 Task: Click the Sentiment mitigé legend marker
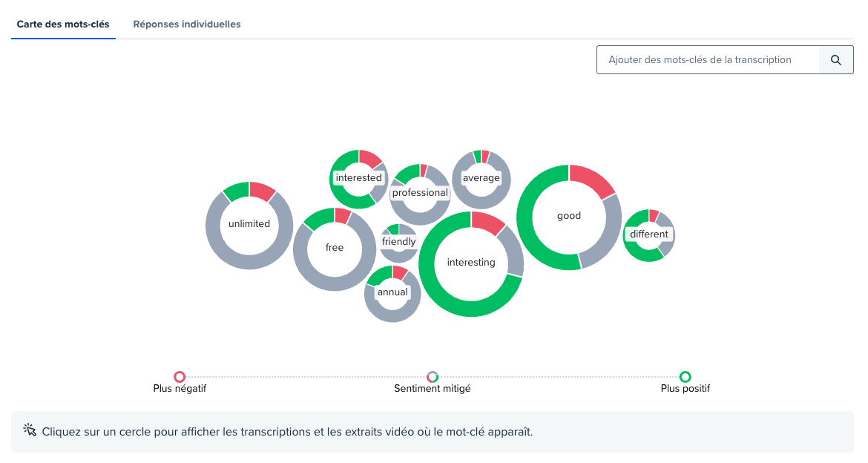tap(433, 377)
